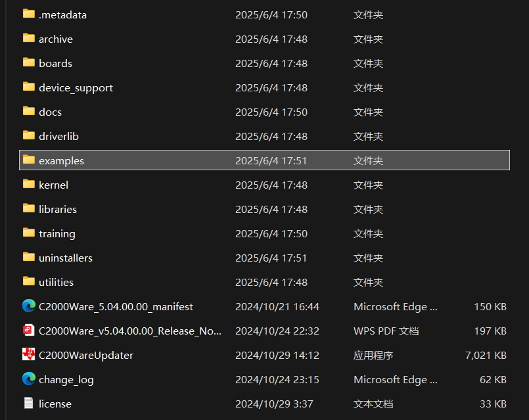Click the 文件夹 type of utilities row
The width and height of the screenshot is (529, 420).
click(368, 283)
